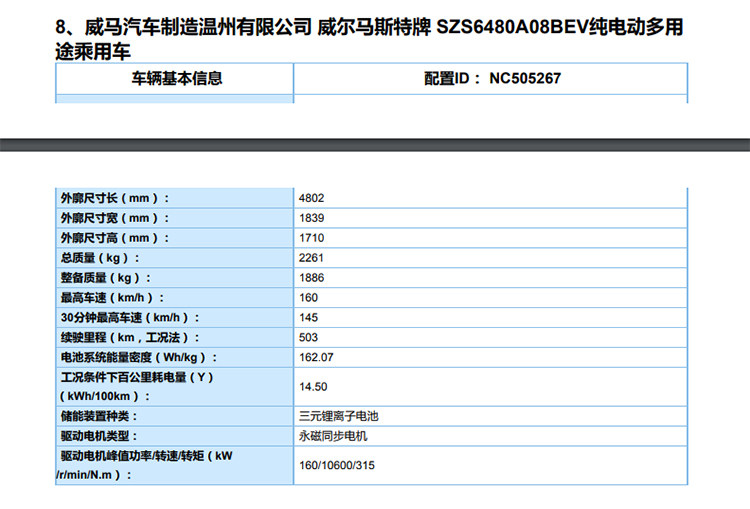Click the 总质量 value 2261
This screenshot has width=750, height=509.
point(311,258)
